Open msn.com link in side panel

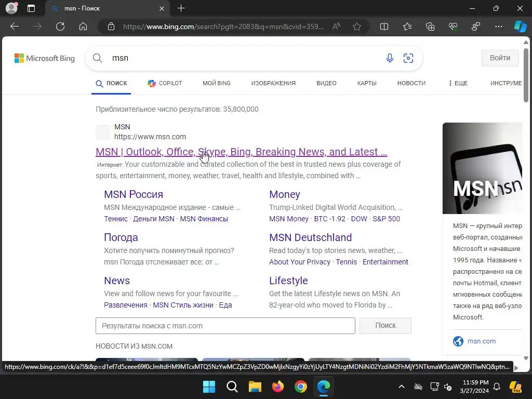coord(481,341)
